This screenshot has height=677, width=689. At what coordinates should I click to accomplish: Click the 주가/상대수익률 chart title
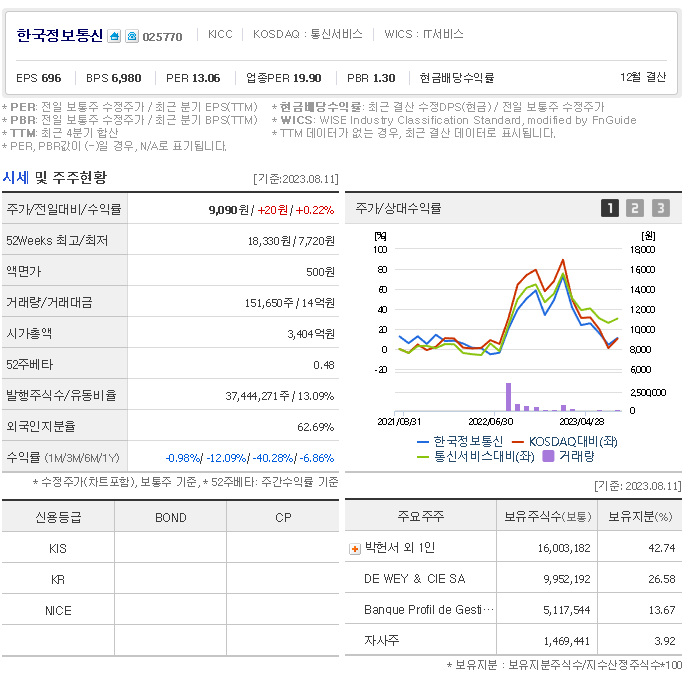(x=398, y=208)
